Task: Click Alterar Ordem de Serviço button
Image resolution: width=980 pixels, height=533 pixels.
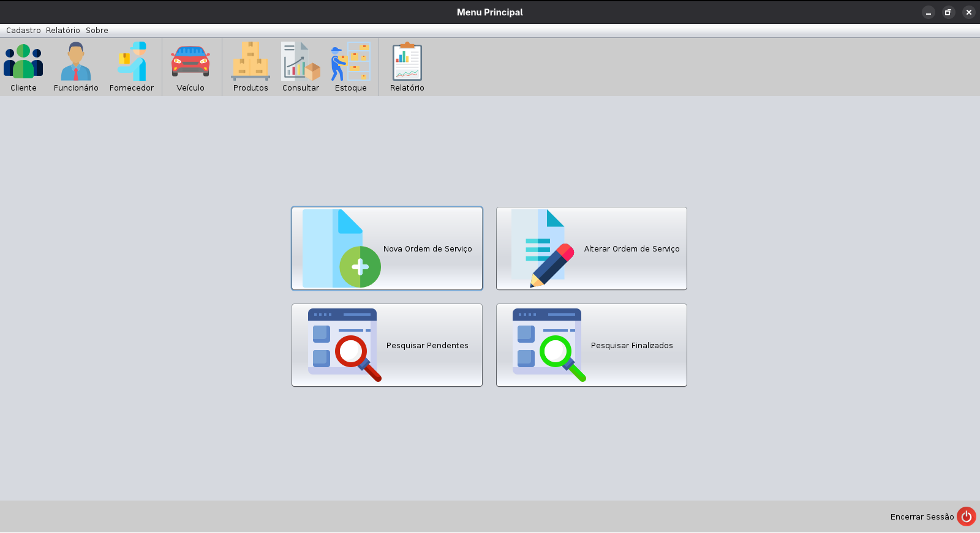Action: point(592,248)
